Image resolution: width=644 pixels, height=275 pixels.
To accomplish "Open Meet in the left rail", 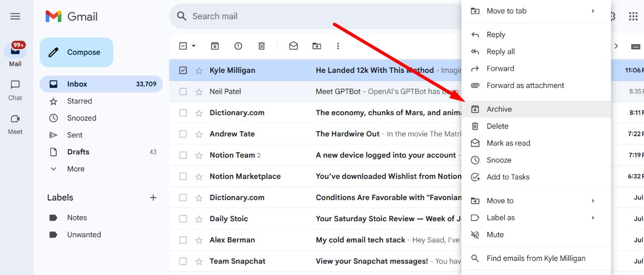I will pyautogui.click(x=15, y=124).
